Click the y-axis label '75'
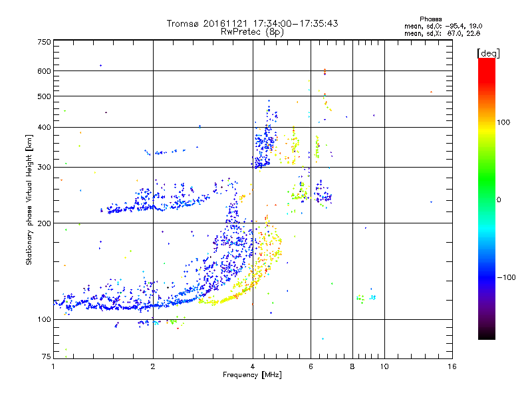 (x=47, y=356)
